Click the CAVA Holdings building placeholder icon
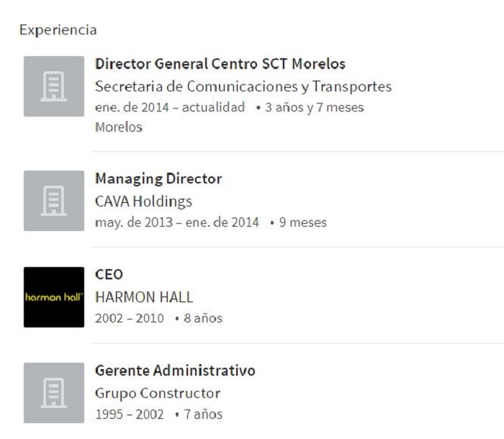 [54, 201]
